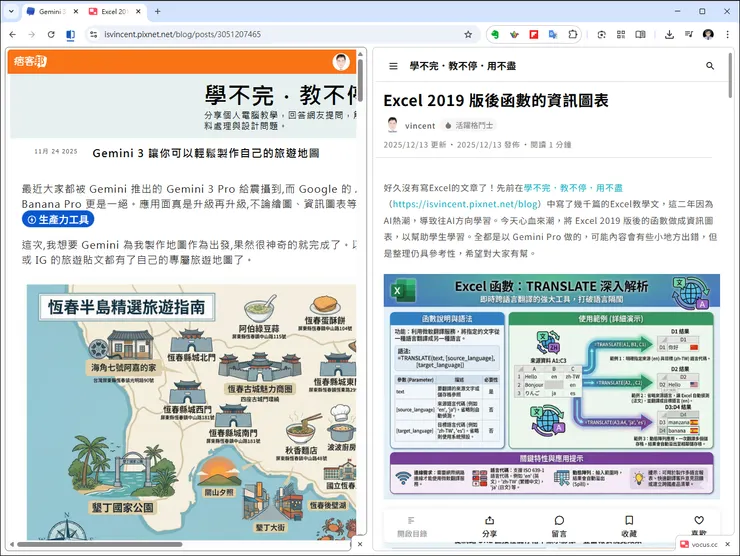Screen dimensions: 740x556
Task: Open the 恆春半島精選旅遊指南 map image
Action: (191, 412)
